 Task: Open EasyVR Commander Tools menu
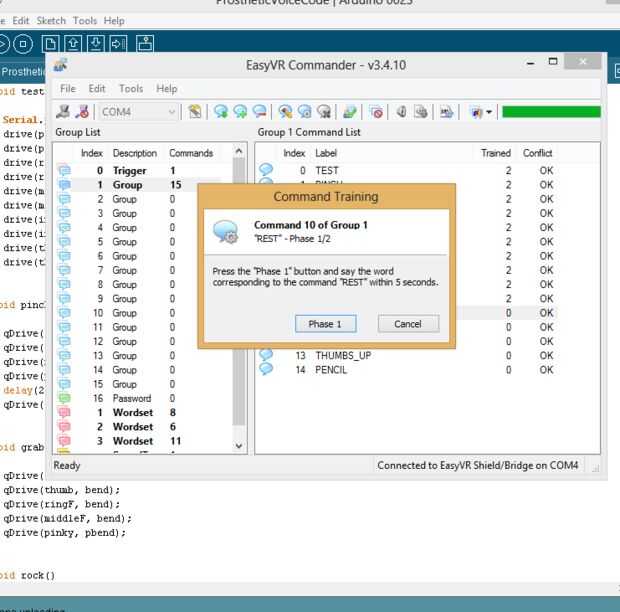pos(131,89)
